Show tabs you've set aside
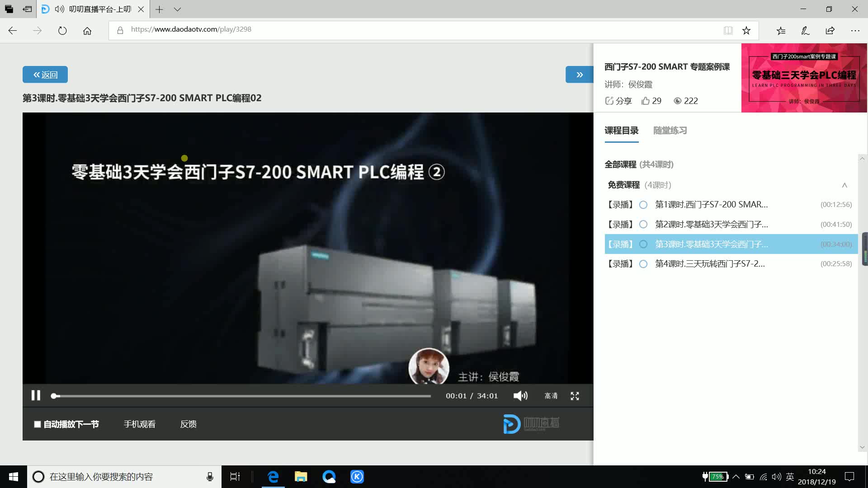Screen dimensions: 868x488 click(x=9, y=9)
